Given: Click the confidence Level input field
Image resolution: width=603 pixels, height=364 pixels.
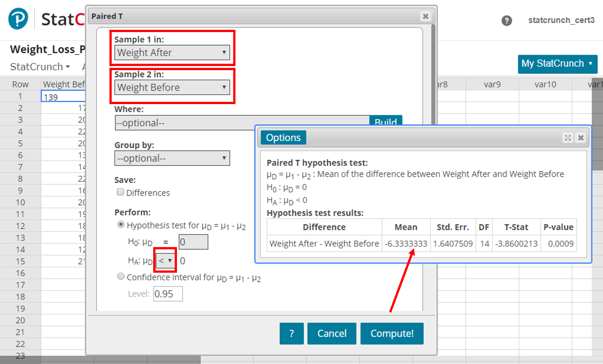Looking at the screenshot, I should (168, 294).
